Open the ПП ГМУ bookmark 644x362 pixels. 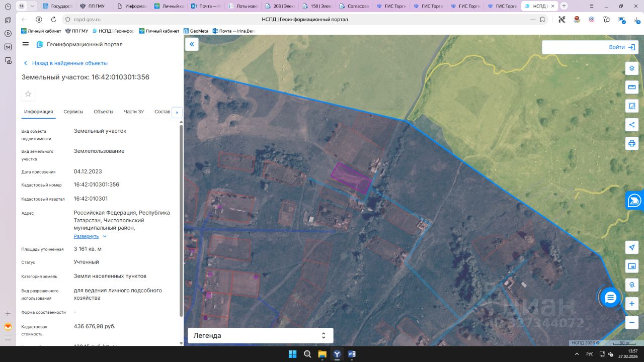coord(76,31)
